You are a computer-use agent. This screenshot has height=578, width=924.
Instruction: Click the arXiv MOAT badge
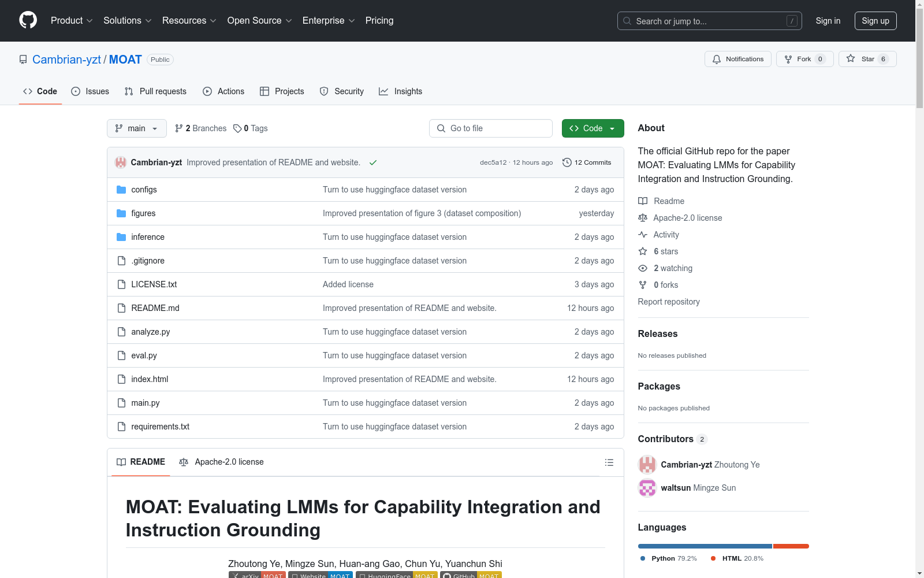click(x=257, y=575)
